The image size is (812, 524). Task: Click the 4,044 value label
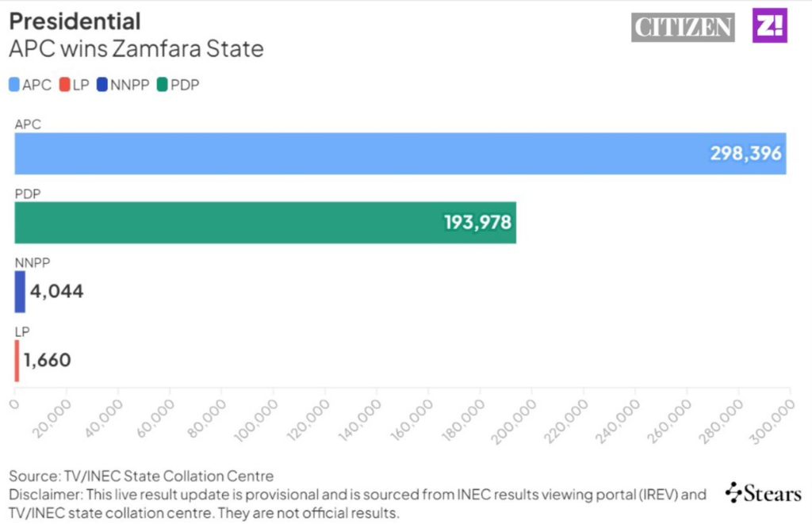click(56, 292)
